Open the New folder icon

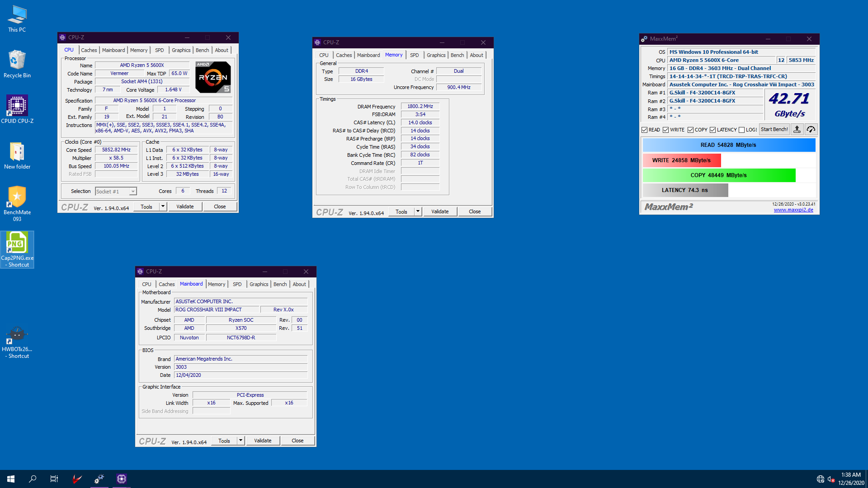17,155
